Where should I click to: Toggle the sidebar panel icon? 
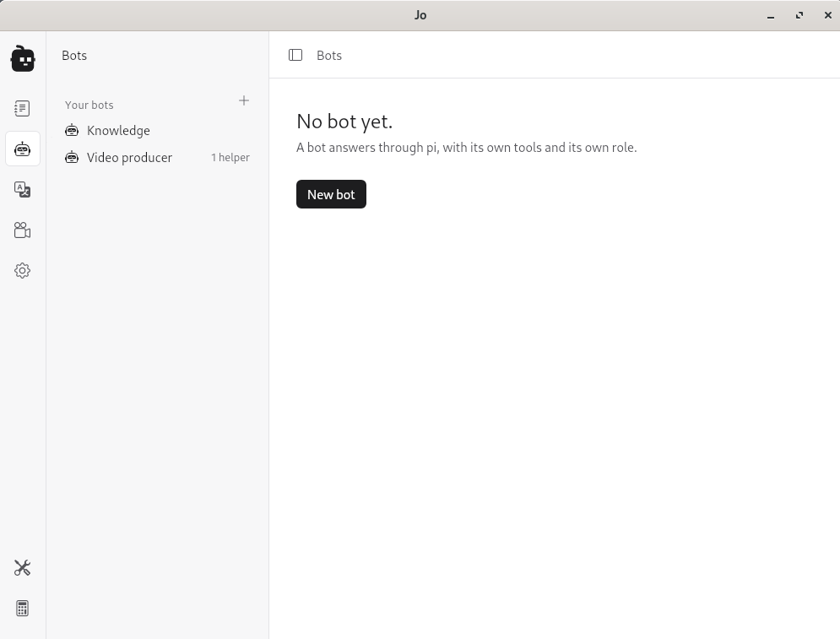pos(295,55)
